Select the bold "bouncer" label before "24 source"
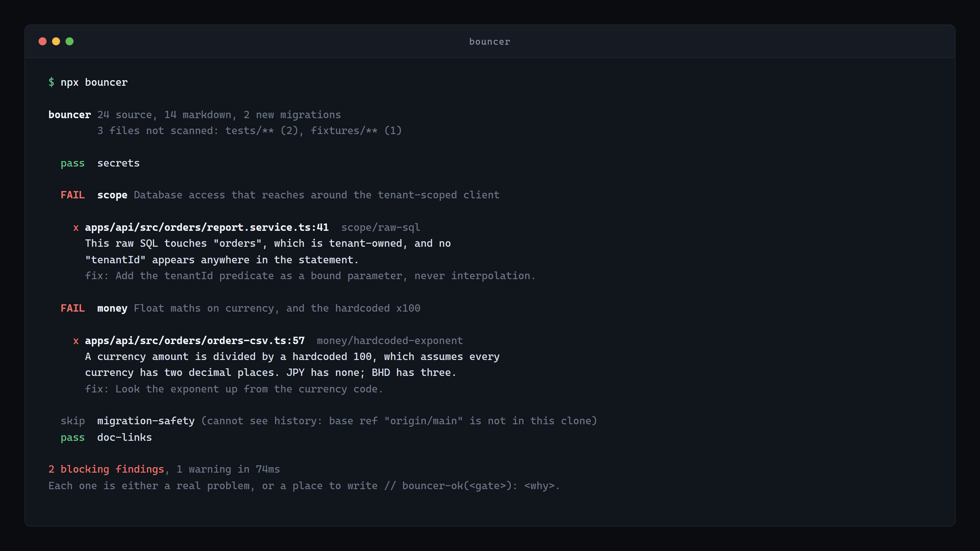 point(70,115)
